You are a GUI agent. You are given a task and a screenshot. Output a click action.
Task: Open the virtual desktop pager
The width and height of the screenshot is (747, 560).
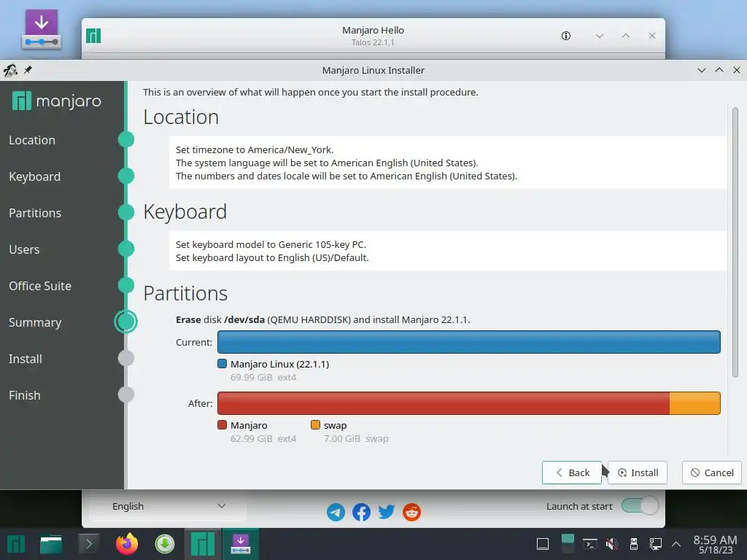tap(568, 544)
